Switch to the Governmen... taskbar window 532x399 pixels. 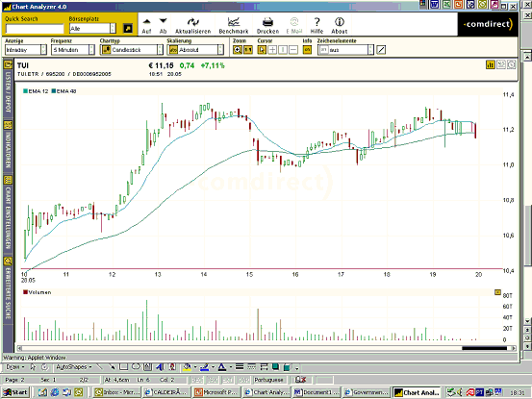coord(367,392)
